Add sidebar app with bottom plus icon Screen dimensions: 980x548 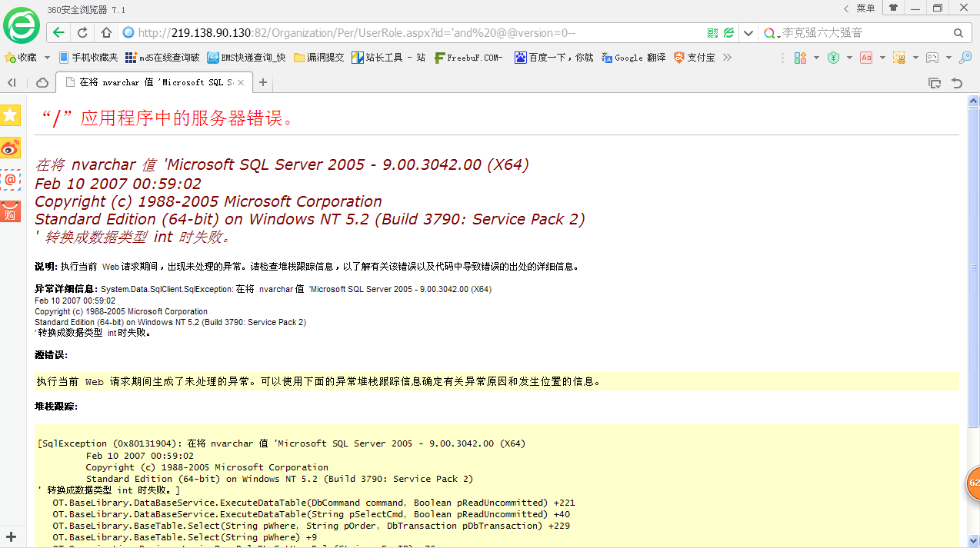tap(12, 536)
